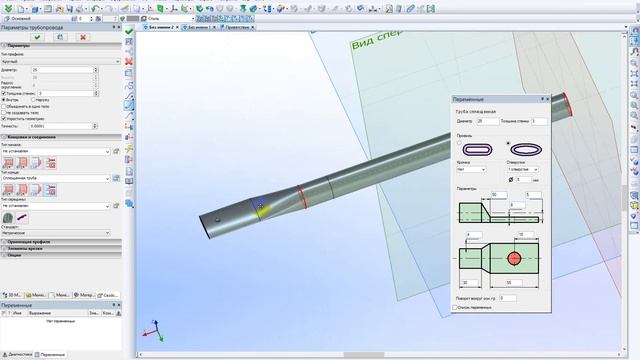Open the 'Тип середины' dropdown
The image size is (640, 360).
point(56,206)
